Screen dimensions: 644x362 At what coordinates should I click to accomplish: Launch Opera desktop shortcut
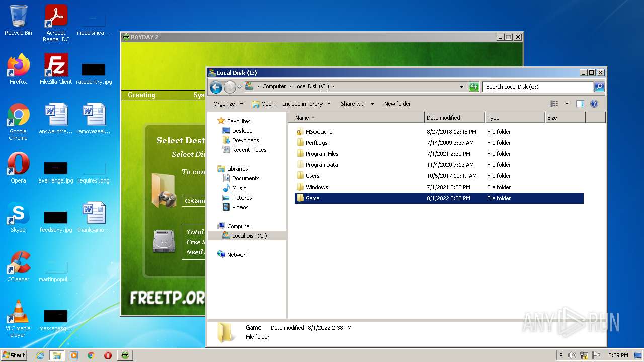[18, 168]
